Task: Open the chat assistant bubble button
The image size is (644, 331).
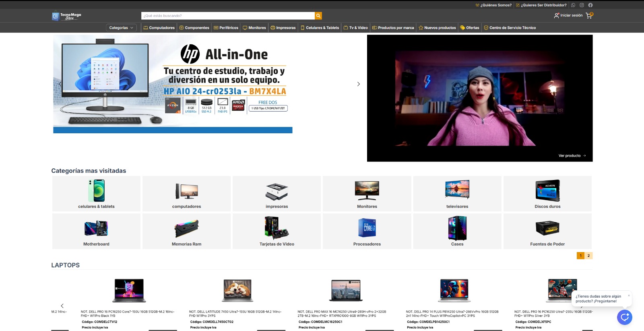Action: coord(625,317)
